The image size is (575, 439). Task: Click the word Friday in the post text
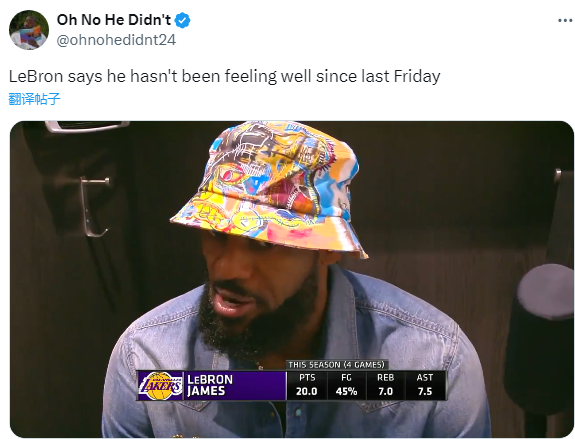[x=417, y=77]
